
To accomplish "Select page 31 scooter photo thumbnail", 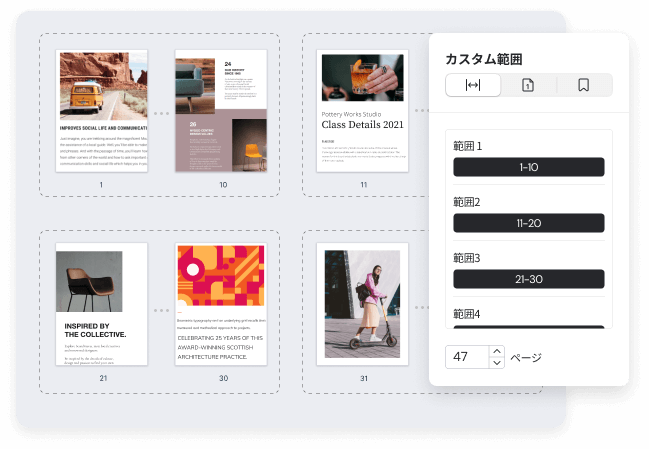I will (x=363, y=304).
